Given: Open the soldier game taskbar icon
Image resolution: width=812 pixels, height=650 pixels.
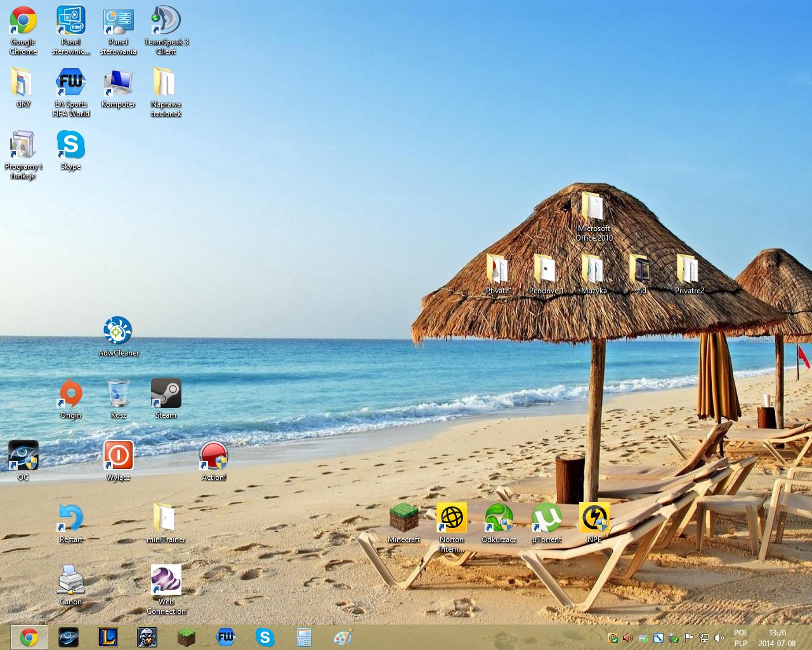Looking at the screenshot, I should [147, 637].
